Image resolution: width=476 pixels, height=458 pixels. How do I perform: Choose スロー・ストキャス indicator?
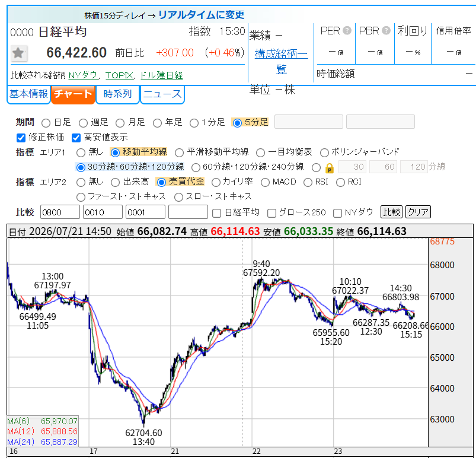(178, 197)
